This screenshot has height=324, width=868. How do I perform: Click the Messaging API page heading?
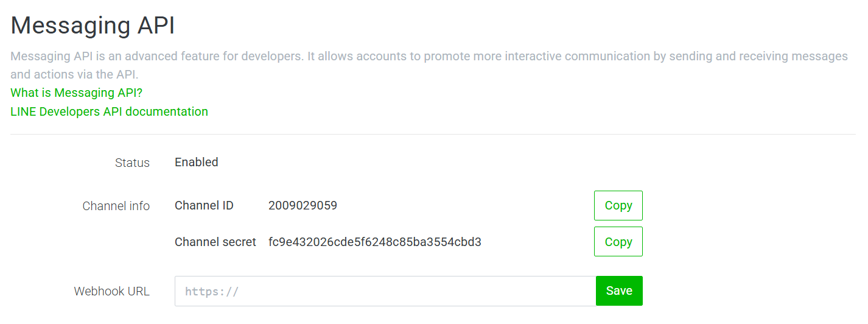coord(93,26)
